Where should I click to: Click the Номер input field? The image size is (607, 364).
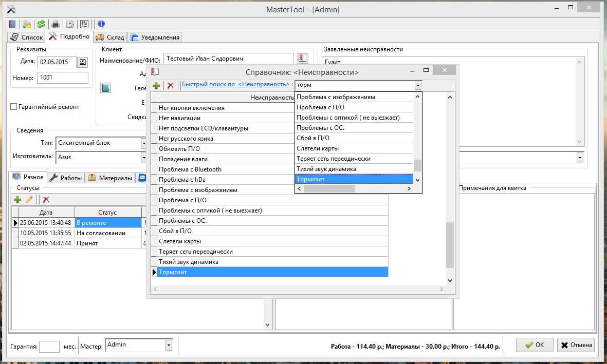(63, 78)
